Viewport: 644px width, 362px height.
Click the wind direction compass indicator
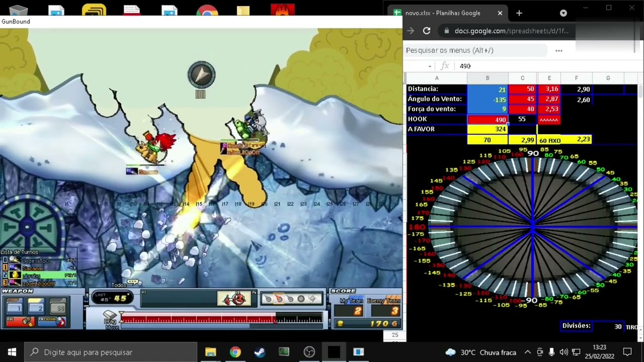[202, 75]
